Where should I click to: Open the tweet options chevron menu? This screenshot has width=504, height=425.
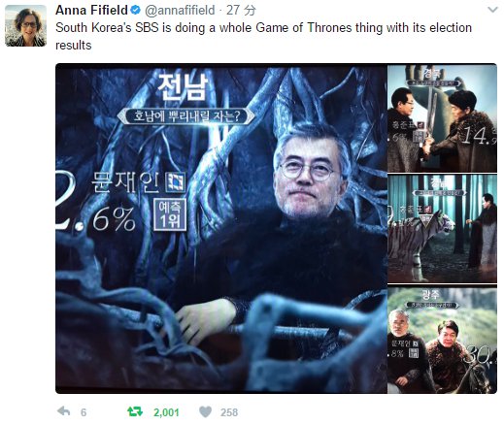492,10
